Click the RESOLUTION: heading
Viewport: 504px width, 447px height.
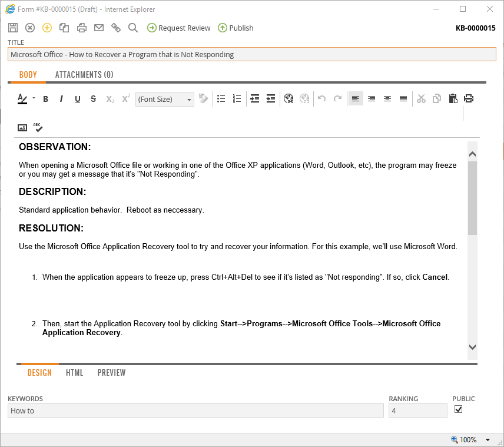51,228
